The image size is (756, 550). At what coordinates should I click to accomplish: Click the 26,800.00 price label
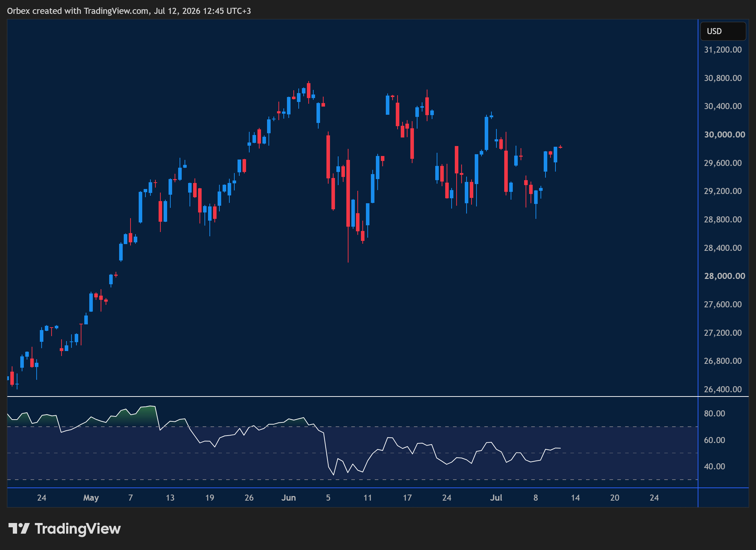coord(723,361)
